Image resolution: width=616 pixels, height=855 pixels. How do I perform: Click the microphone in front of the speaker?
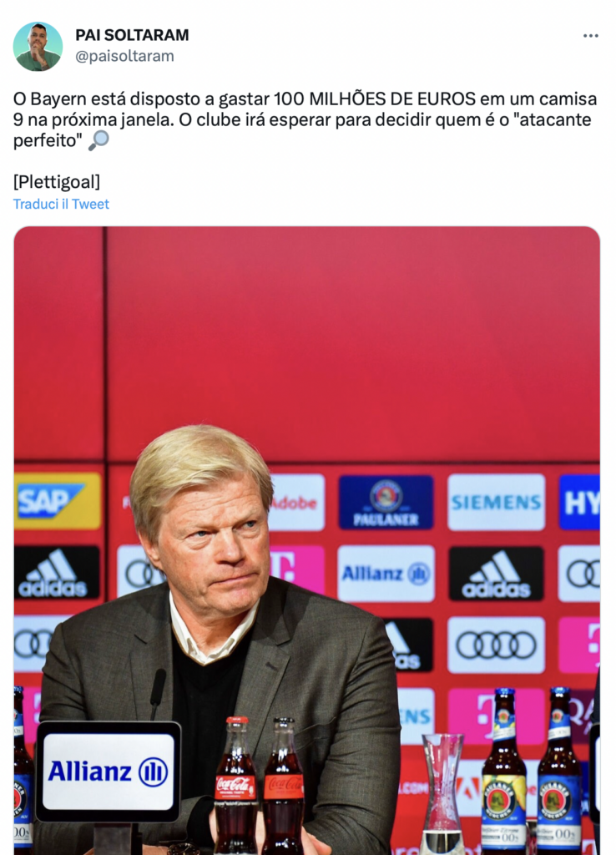point(158,694)
